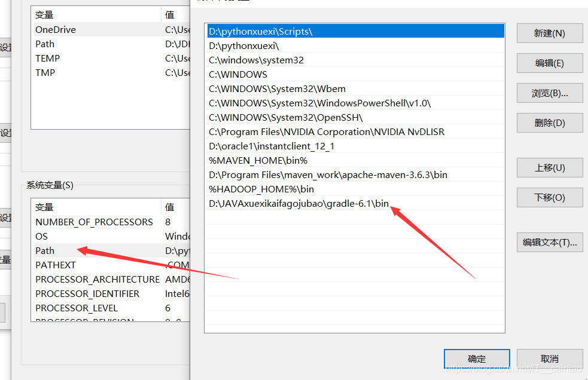Open 编辑文本(T)... text editor
Viewport: 588px width, 380px height.
(x=549, y=243)
